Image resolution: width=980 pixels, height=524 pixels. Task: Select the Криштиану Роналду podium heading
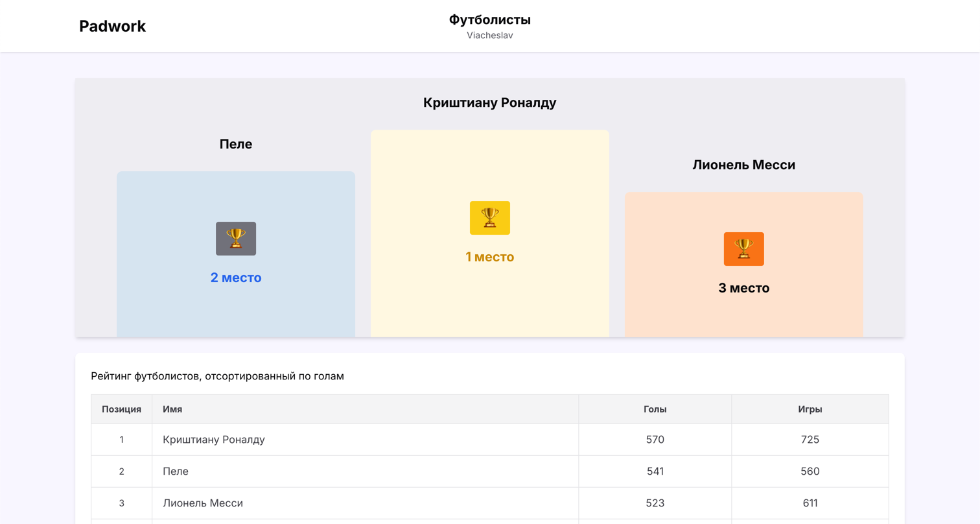[x=489, y=102]
